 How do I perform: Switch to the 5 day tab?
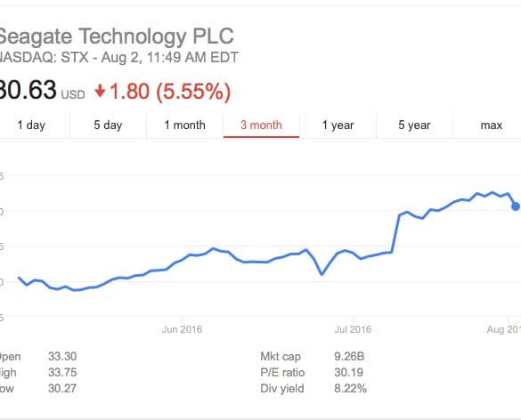click(108, 125)
